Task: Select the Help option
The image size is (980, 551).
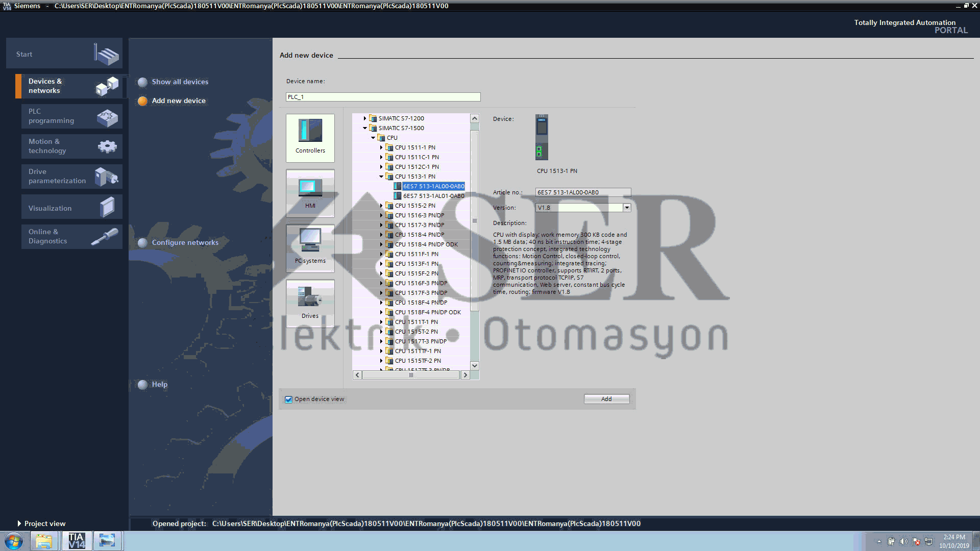Action: pos(159,384)
